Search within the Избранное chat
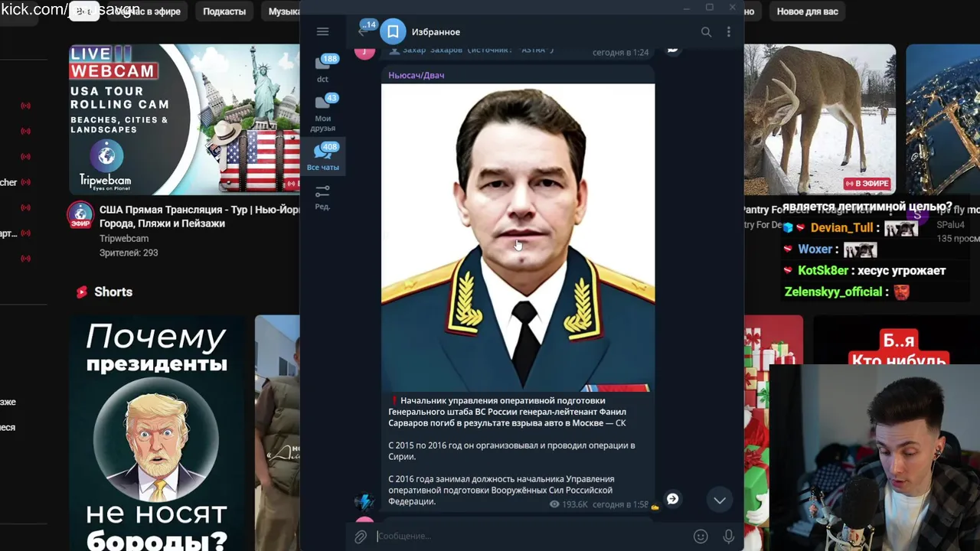Image resolution: width=980 pixels, height=551 pixels. pos(706,31)
